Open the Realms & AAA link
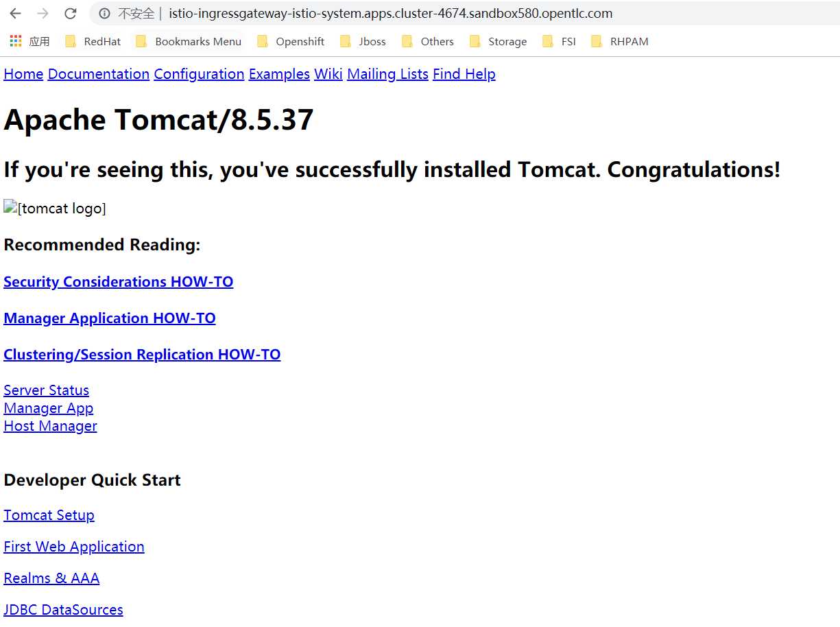This screenshot has width=840, height=627. click(x=51, y=578)
